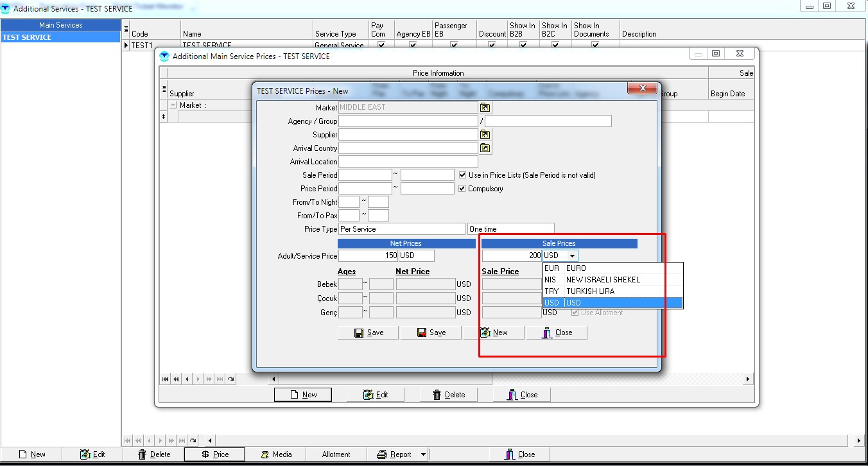
Task: Click the Supplier lookup icon
Action: 485,135
